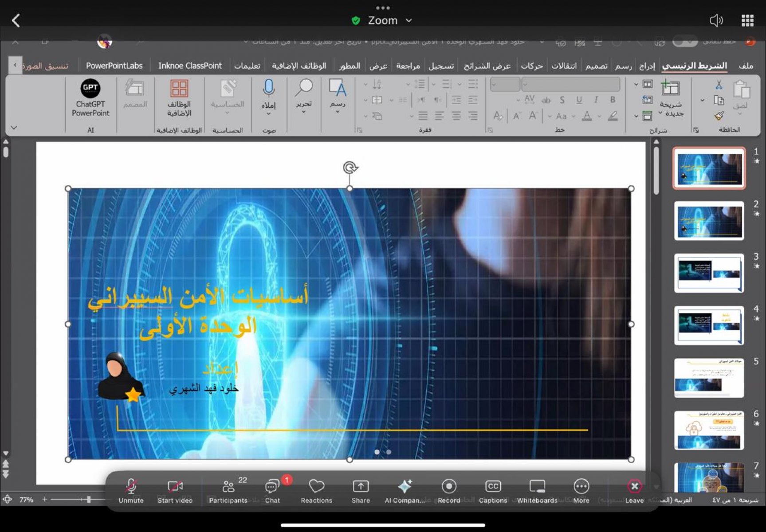Viewport: 766px width, 532px height.
Task: Click the zoom level slider at 77%
Action: (89, 500)
